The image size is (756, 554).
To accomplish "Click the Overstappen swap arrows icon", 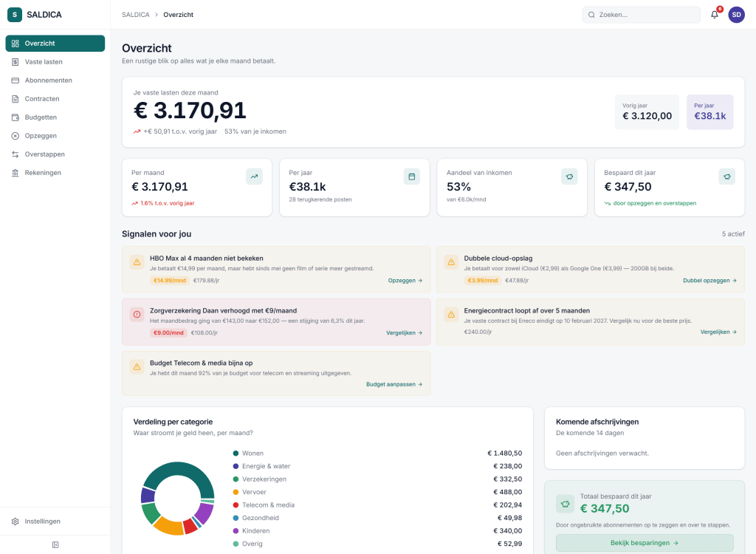I will 15,154.
